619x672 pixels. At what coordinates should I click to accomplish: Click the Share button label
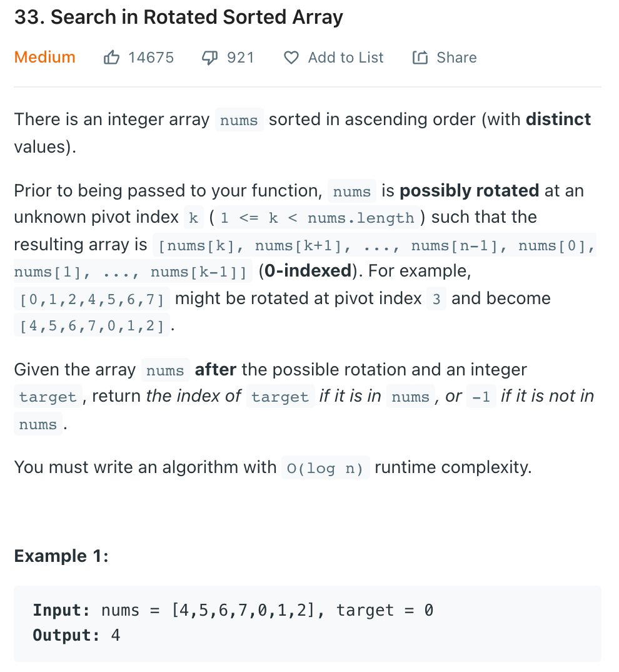pyautogui.click(x=456, y=58)
